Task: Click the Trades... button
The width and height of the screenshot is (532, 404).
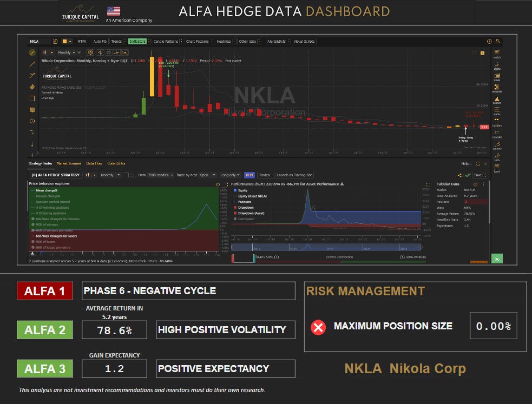Action: point(265,175)
